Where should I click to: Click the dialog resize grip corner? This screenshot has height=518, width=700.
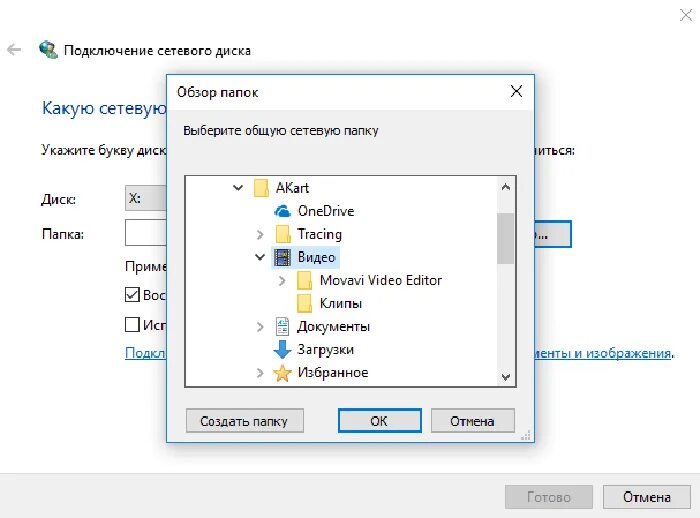pos(526,435)
